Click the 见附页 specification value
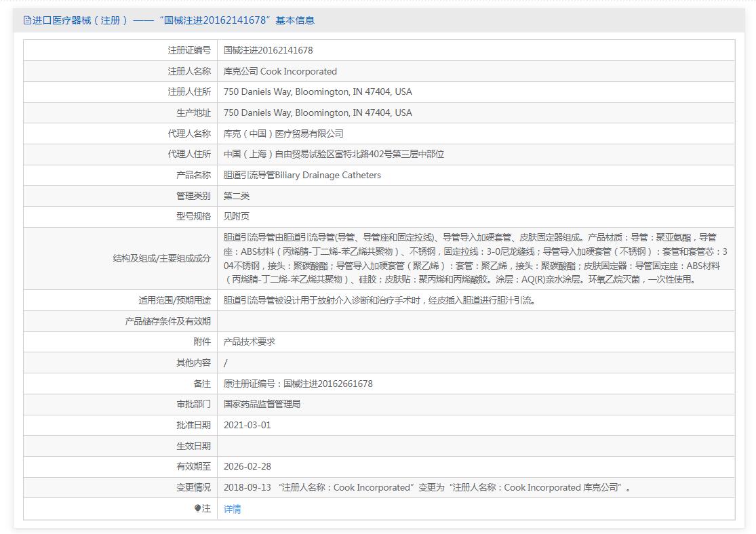756x534 pixels. pos(236,216)
